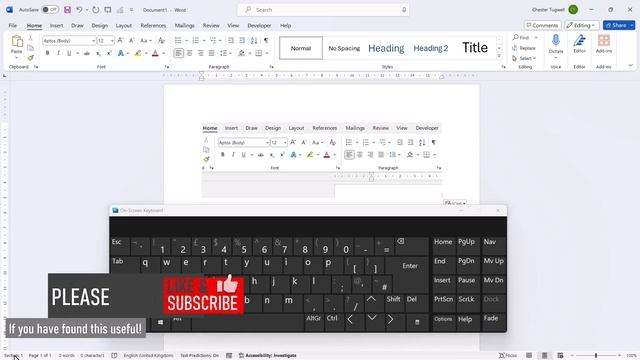Viewport: 640px width, 360px height.
Task: Toggle show paragraph marks
Action: 266,40
